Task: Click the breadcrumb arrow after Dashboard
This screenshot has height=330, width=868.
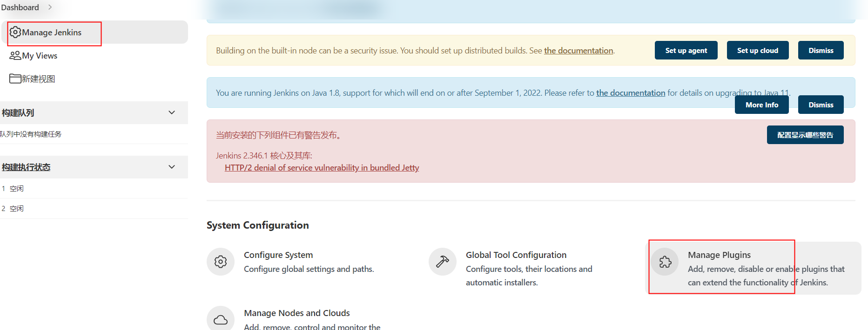Action: pos(50,7)
